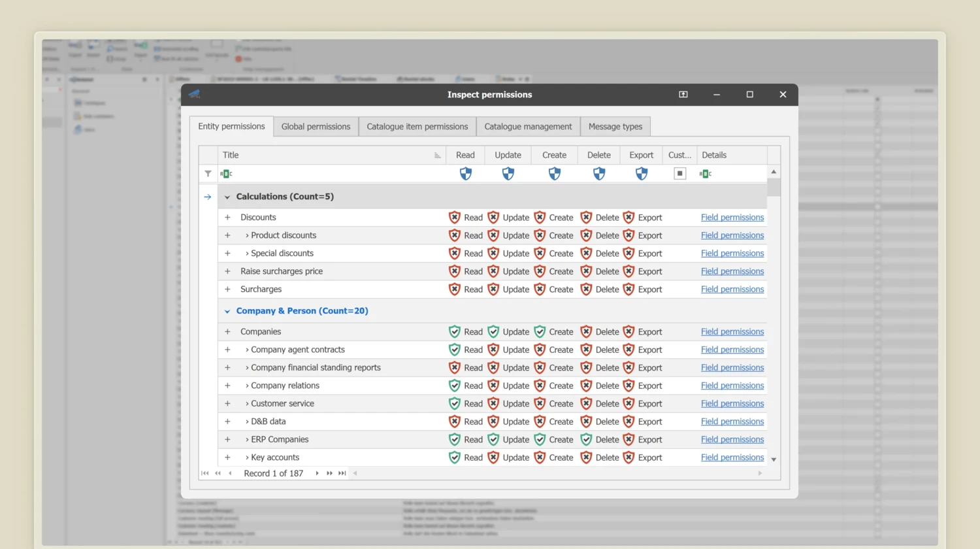Screen dimensions: 980x549
Task: Click Read denied shield for Discounts
Action: [455, 218]
